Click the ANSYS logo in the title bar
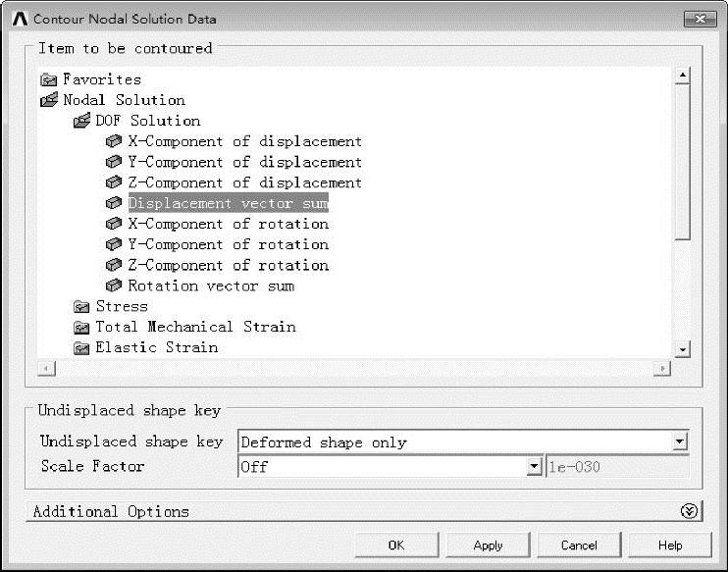Screen dimensions: 728x572 click(x=20, y=19)
